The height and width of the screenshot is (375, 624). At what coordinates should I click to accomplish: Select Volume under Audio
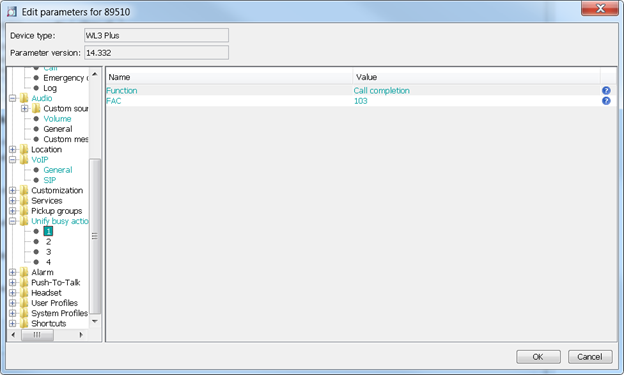click(57, 119)
